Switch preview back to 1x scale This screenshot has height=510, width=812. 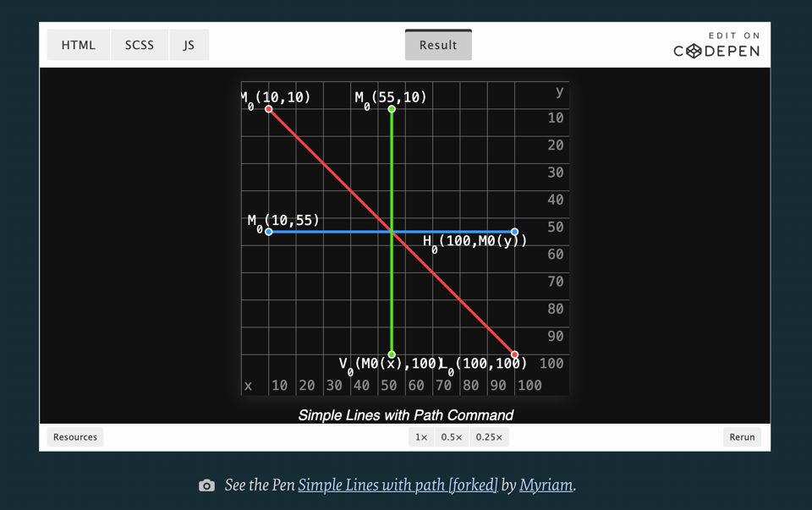[420, 436]
